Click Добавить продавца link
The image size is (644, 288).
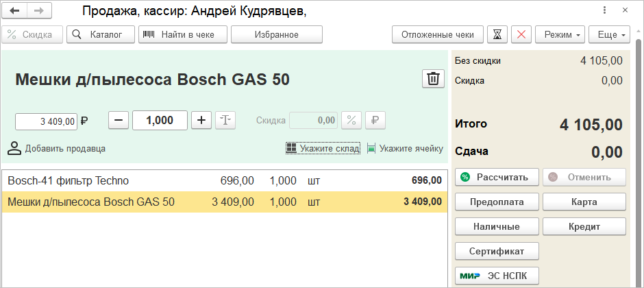click(64, 148)
